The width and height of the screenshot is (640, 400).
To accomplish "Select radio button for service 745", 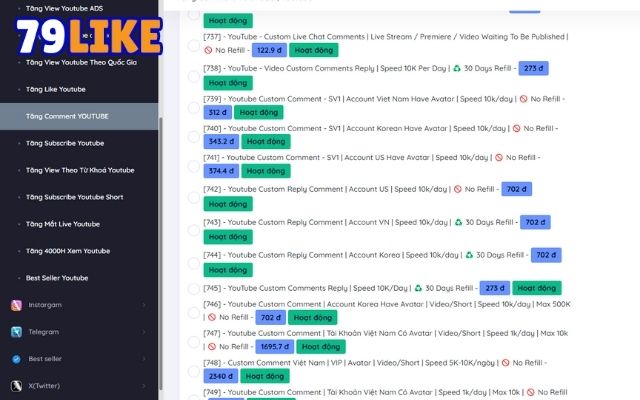I will coord(193,289).
